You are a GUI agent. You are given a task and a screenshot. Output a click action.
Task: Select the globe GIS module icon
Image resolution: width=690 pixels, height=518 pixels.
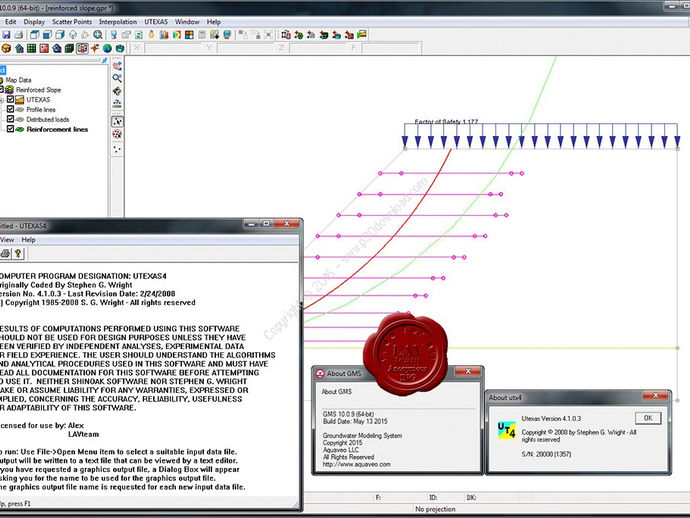(x=107, y=48)
